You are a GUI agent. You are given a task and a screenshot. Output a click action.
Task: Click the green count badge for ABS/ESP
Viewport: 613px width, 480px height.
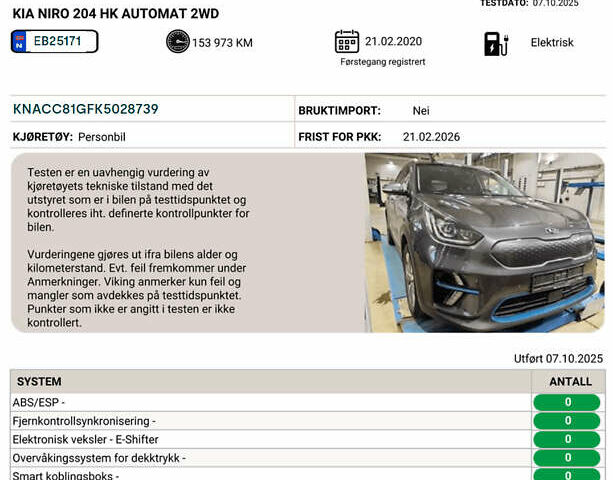pos(567,403)
